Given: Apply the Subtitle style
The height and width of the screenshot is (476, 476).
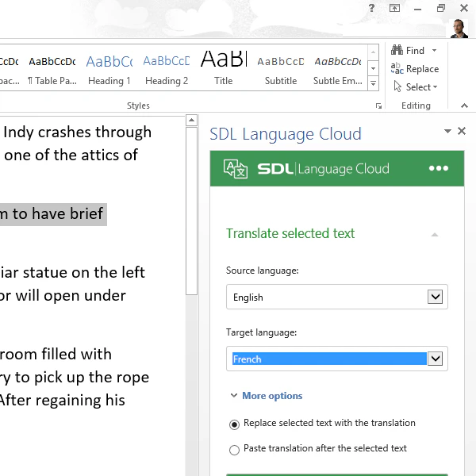Looking at the screenshot, I should pyautogui.click(x=281, y=68).
